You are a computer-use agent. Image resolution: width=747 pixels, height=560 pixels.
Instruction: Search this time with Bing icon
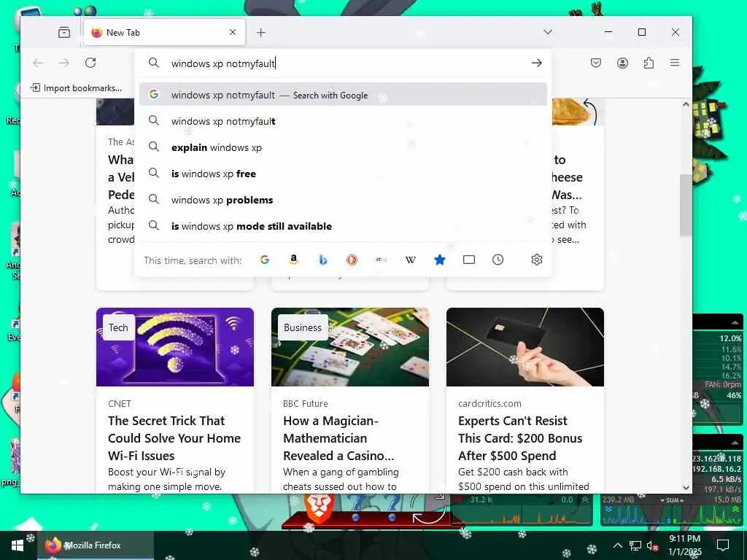point(323,260)
